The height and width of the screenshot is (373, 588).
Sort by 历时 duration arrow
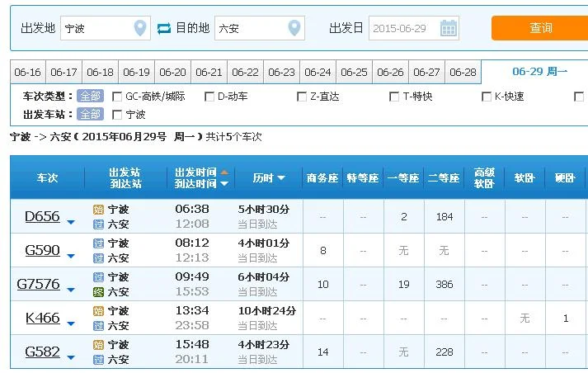click(x=281, y=178)
